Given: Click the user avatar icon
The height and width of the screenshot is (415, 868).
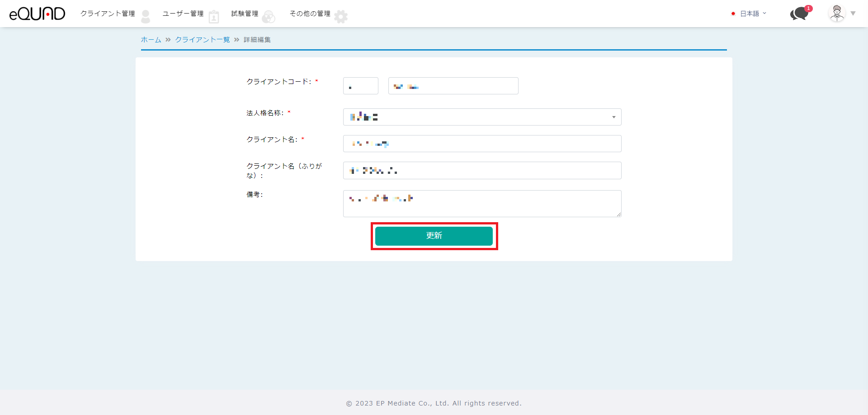Looking at the screenshot, I should tap(837, 14).
